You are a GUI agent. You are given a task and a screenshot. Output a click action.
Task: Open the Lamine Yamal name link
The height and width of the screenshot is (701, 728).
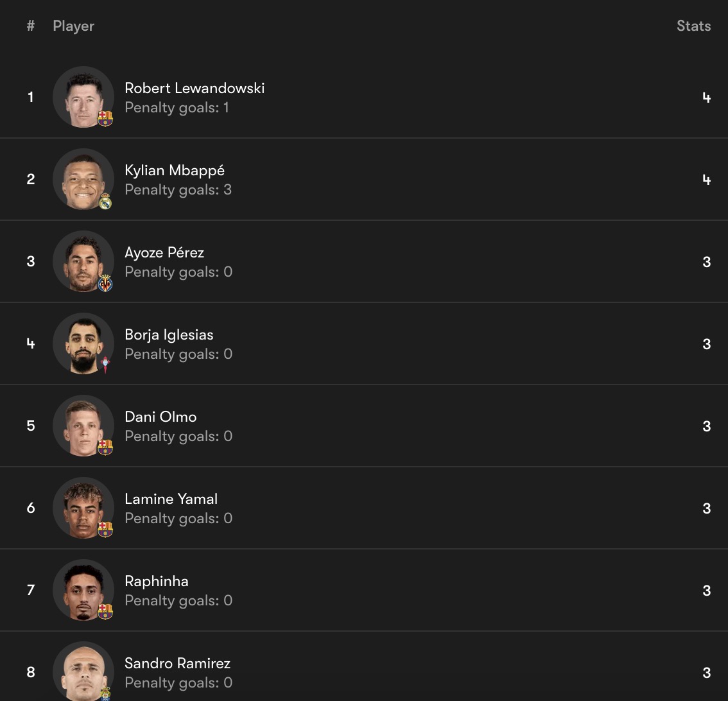[x=171, y=499]
